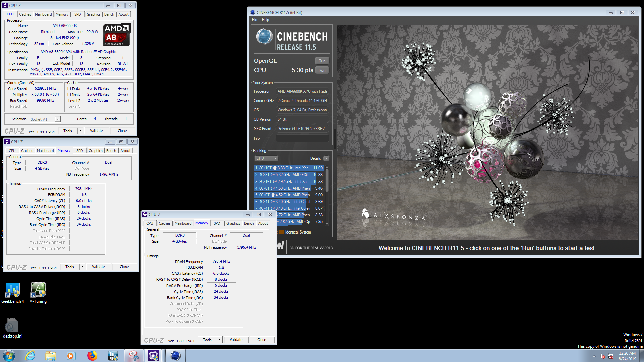The height and width of the screenshot is (362, 644).
Task: Open the Geekbench 4 desktop shortcut
Action: click(13, 293)
